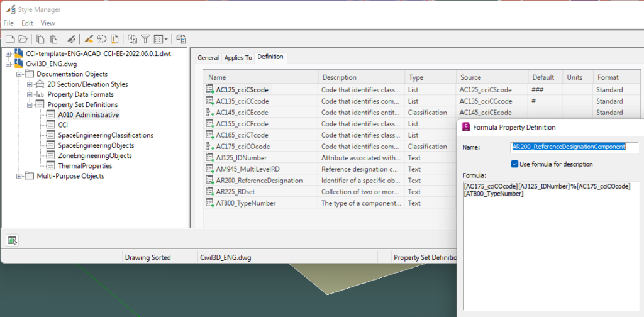Viewport: 644px width, 317px height.
Task: Select ZoneEngineeringObjects tree item
Action: coord(95,155)
